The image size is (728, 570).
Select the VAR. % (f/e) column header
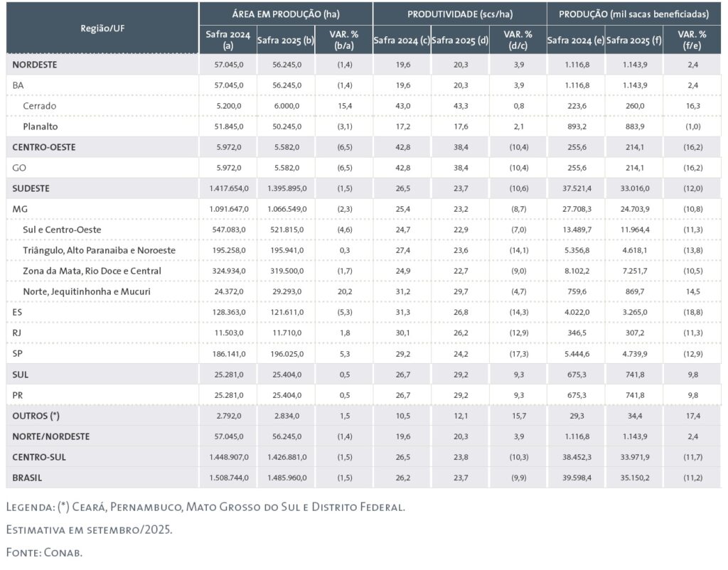pyautogui.click(x=691, y=41)
